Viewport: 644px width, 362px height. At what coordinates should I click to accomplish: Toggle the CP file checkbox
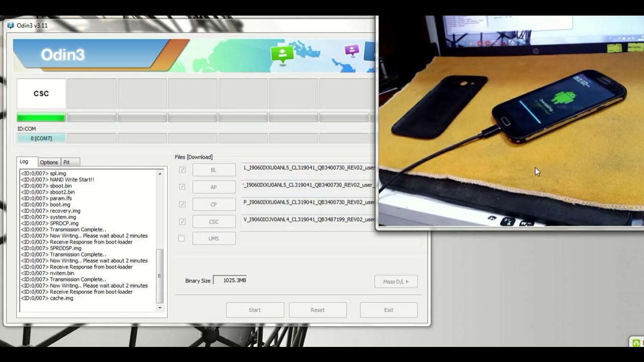pyautogui.click(x=182, y=204)
